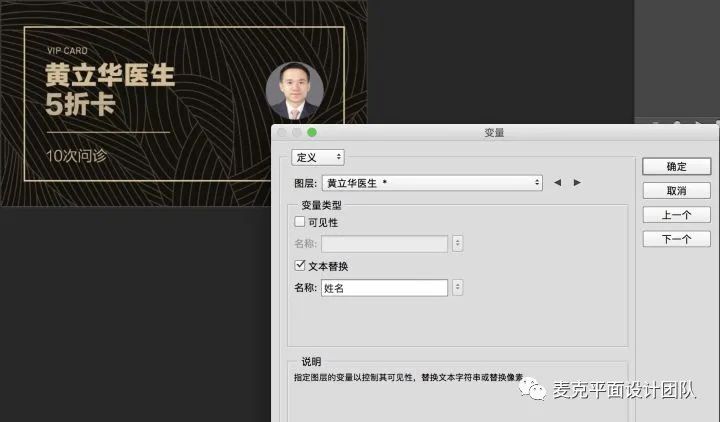Enable the 可见性 checkbox
This screenshot has height=422, width=720.
click(299, 222)
